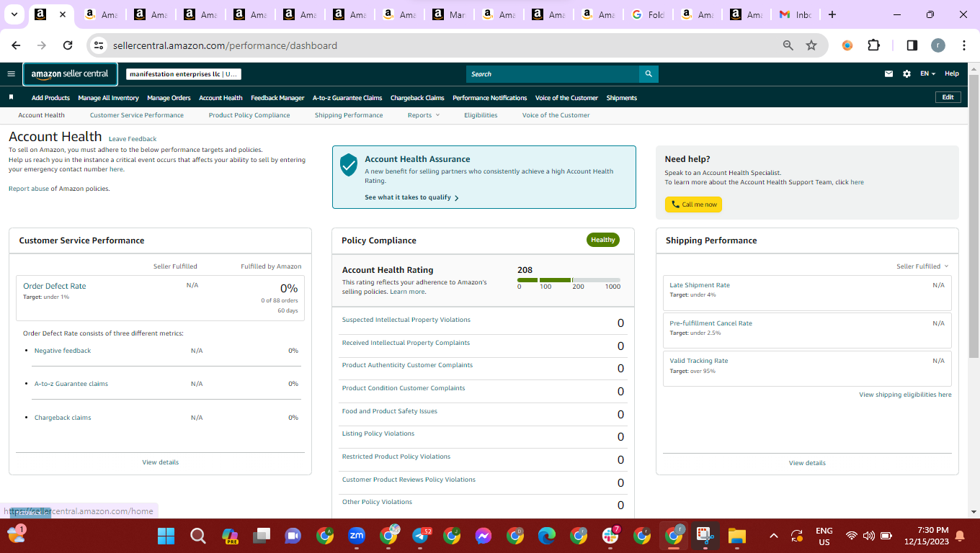Click the Leave Feedback link
This screenshot has height=553, width=980.
[133, 139]
